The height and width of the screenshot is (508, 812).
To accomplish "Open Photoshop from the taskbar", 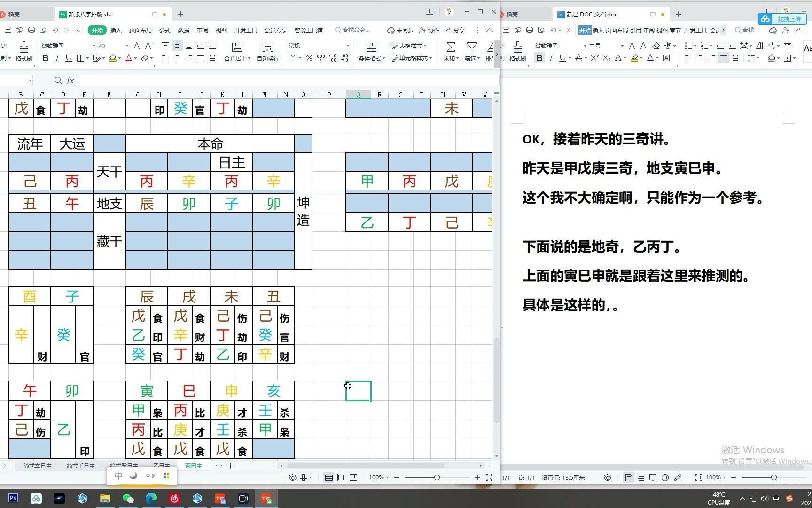I will [x=13, y=498].
